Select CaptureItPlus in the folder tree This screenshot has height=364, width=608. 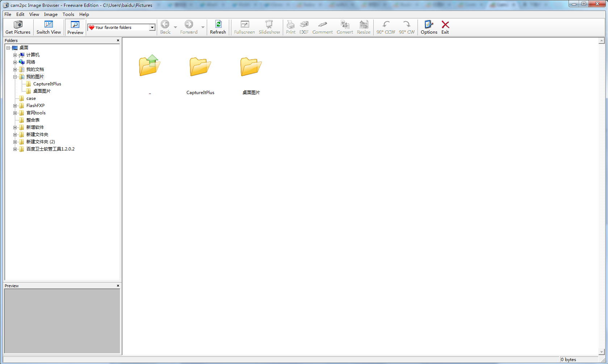coord(47,84)
